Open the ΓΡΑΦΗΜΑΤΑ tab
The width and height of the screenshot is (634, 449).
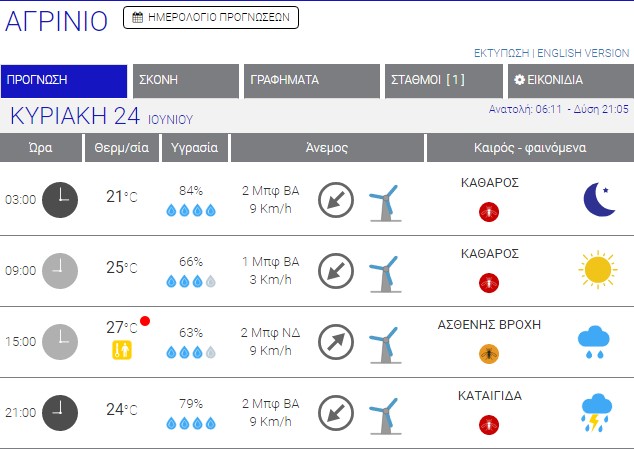(x=312, y=81)
